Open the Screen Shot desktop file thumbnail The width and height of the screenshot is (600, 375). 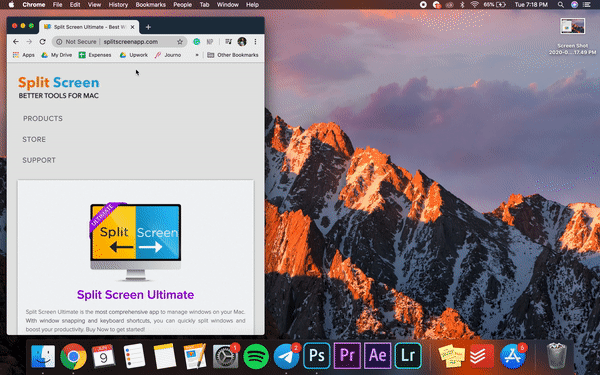[572, 26]
